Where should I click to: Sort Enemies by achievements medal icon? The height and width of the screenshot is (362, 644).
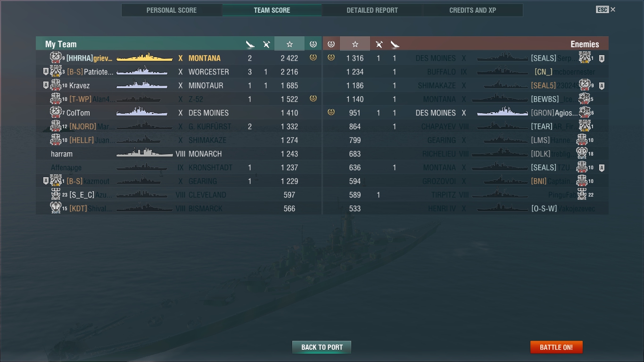coord(331,44)
